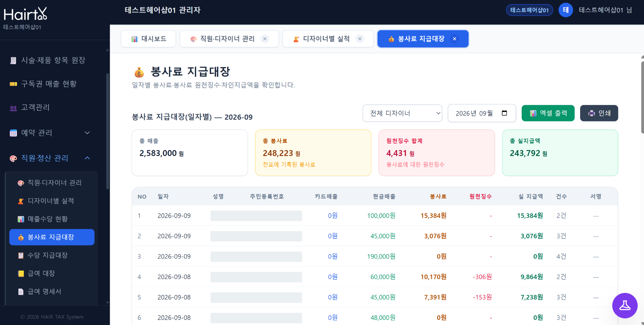This screenshot has height=325, width=644.
Task: Open the 전체 디자이너 dropdown
Action: (402, 113)
